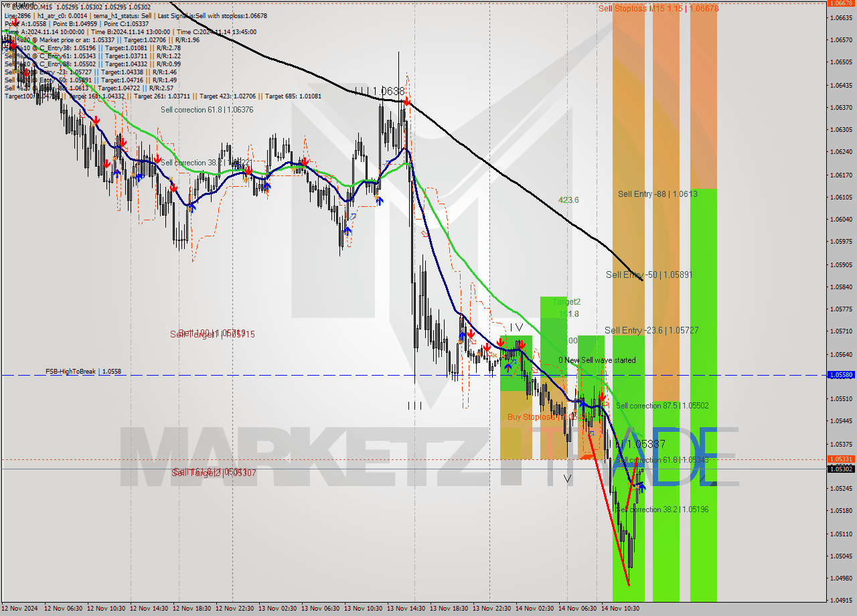Click the '14 Nov 06:30' time axis label
This screenshot has width=857, height=616.
pos(577,609)
